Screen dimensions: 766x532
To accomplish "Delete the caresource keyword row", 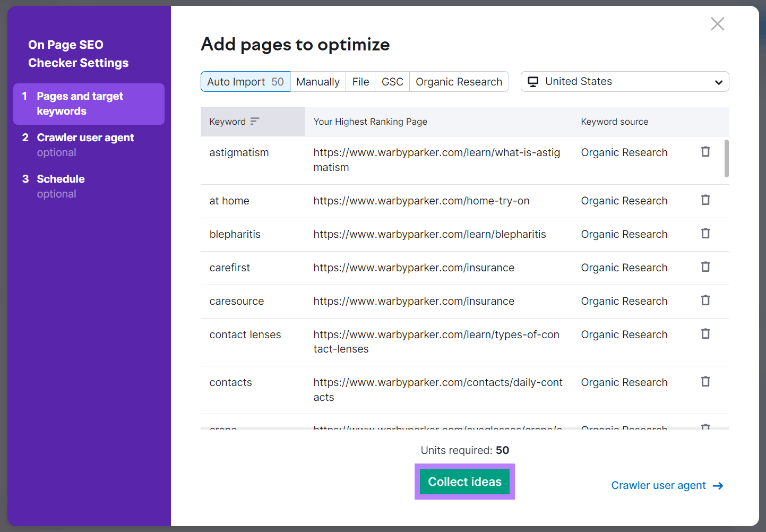I will click(705, 300).
